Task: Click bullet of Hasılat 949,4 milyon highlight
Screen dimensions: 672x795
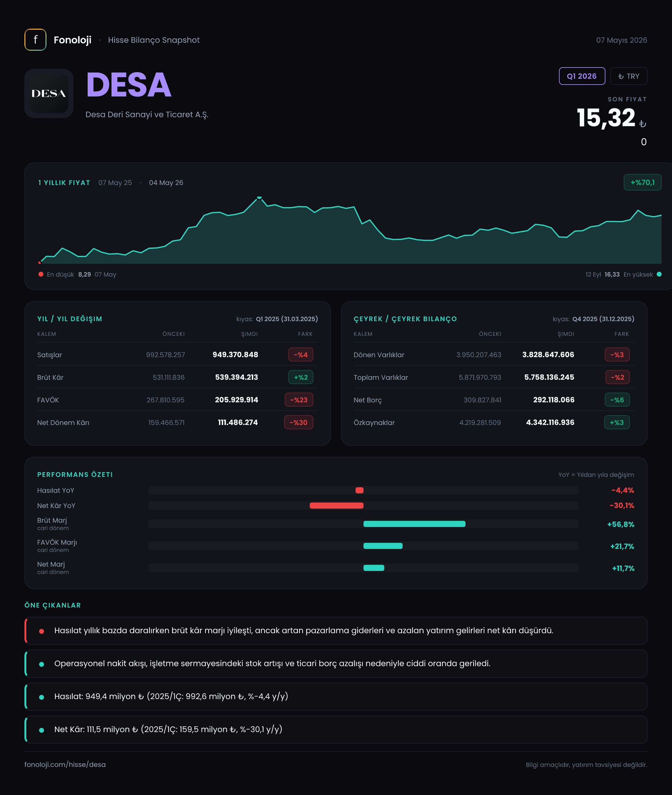Action: [x=42, y=697]
